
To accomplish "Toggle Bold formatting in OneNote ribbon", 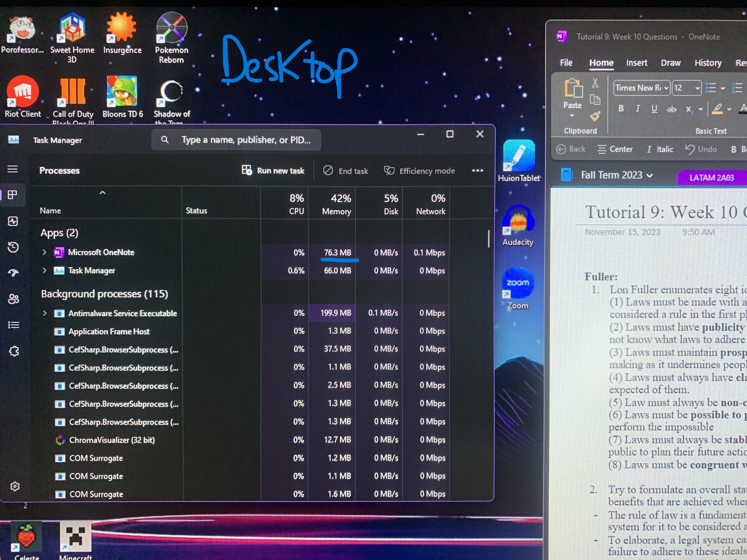I will coord(621,109).
